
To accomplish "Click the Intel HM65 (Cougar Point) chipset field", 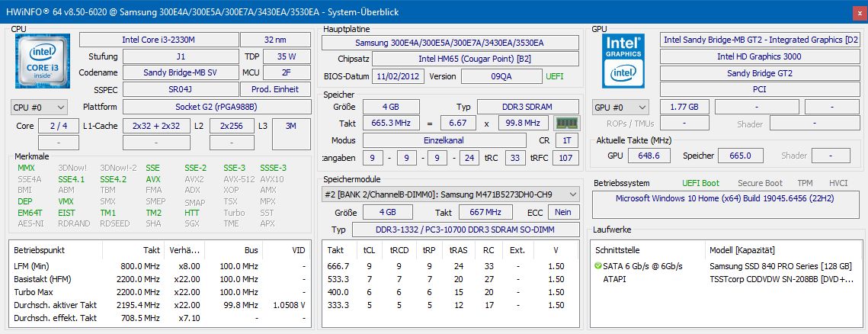I will pyautogui.click(x=476, y=59).
